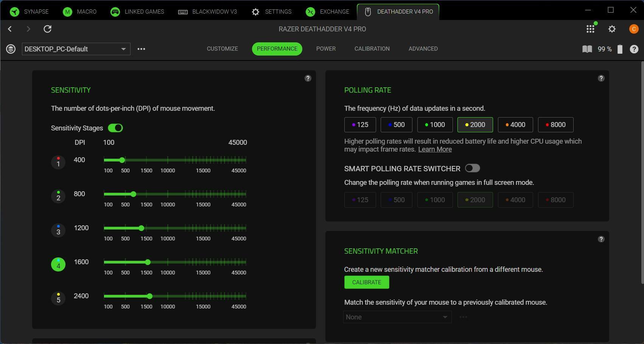Follow the Learn More link

point(435,149)
